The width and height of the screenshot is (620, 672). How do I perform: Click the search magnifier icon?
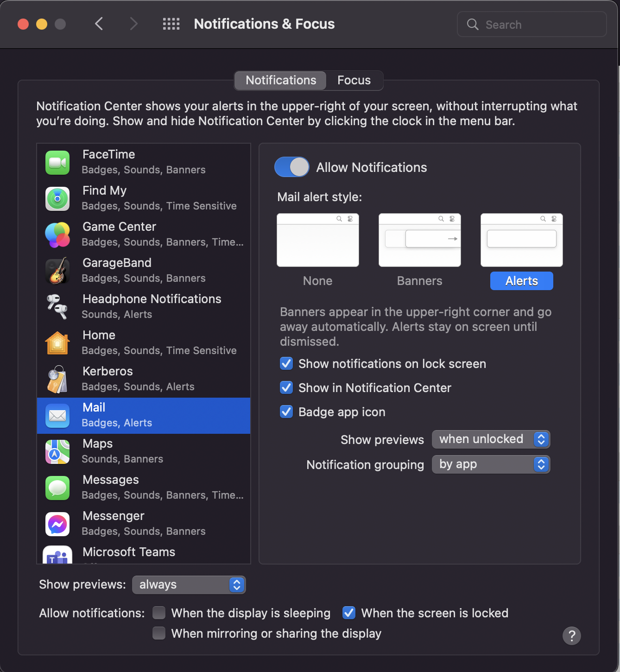473,25
